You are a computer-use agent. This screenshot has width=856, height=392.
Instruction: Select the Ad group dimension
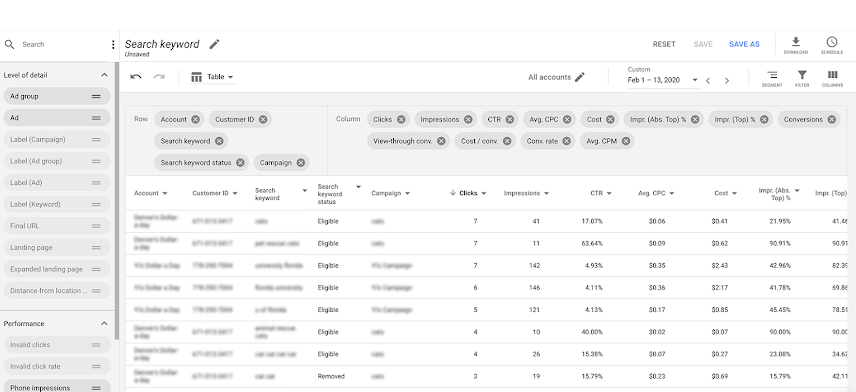(x=57, y=96)
